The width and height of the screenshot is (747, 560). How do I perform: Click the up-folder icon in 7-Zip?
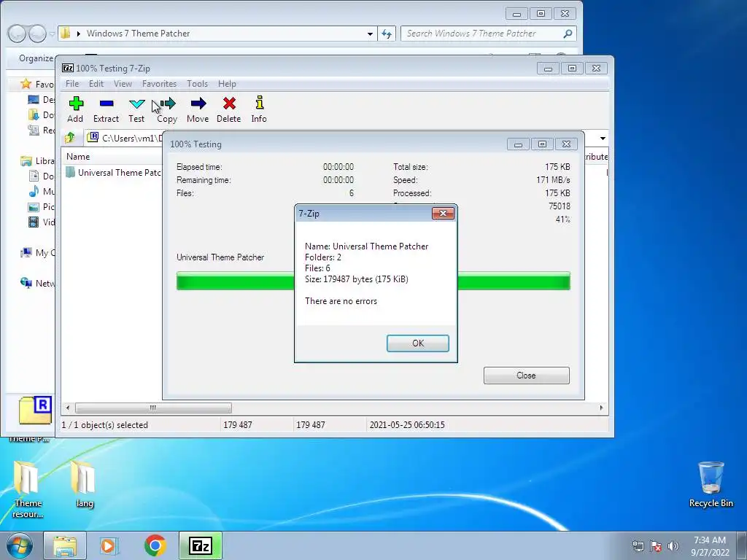[x=70, y=138]
